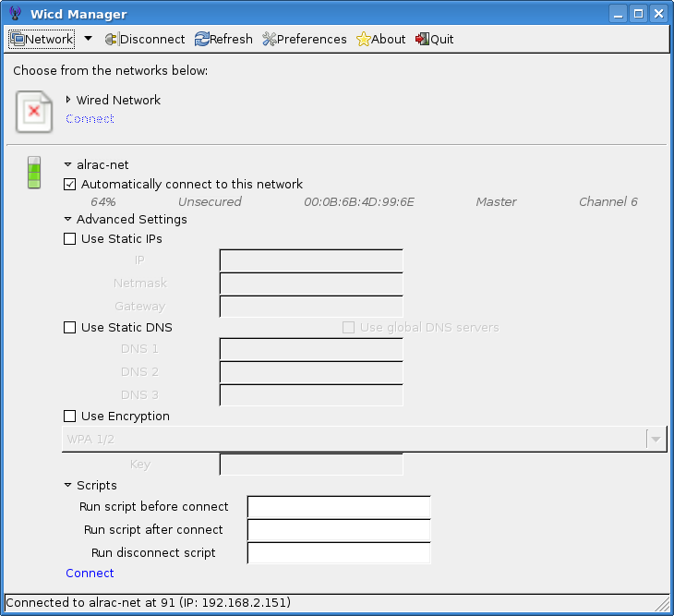Click the Channel 6 text
This screenshot has width=674, height=616.
click(608, 201)
